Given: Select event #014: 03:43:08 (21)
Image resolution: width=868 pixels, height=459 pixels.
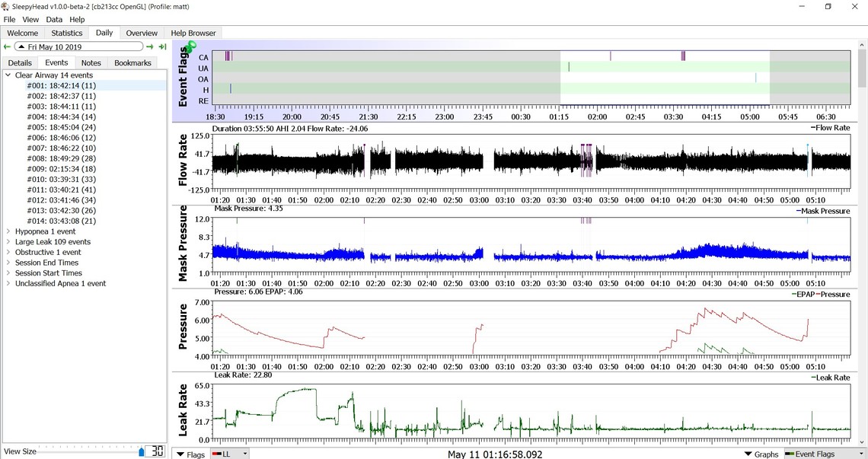Looking at the screenshot, I should (62, 221).
